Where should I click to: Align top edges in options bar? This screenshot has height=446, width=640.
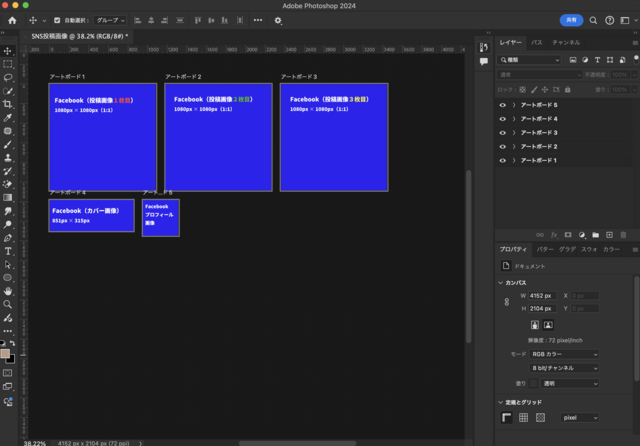point(198,20)
